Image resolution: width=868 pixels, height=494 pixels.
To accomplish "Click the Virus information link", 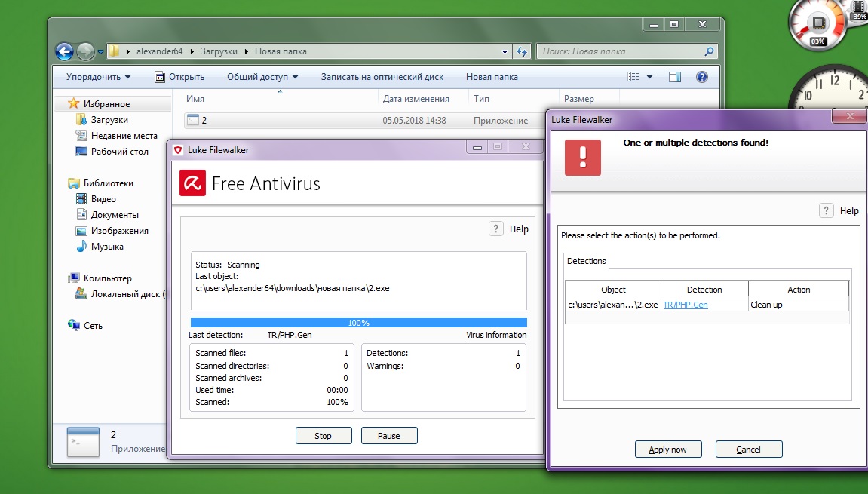I will 496,335.
